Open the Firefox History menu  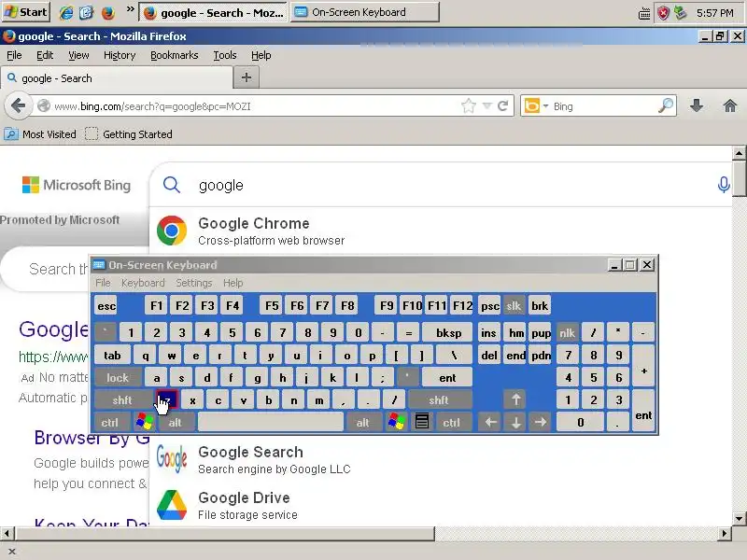120,55
